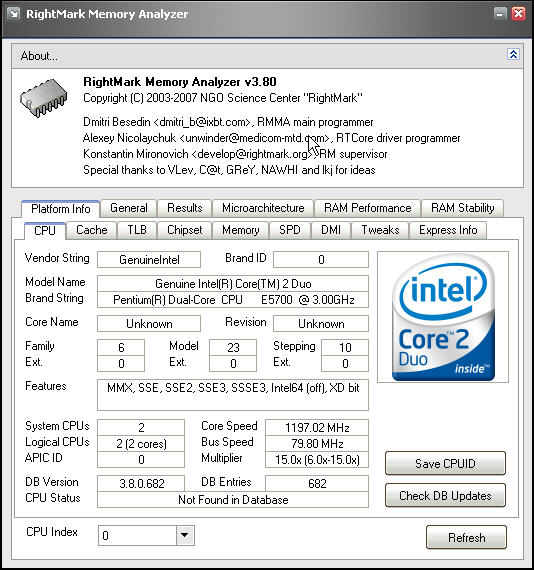Viewport: 534px width, 570px height.
Task: Click the CPU Status Not Found in Database
Action: [233, 500]
